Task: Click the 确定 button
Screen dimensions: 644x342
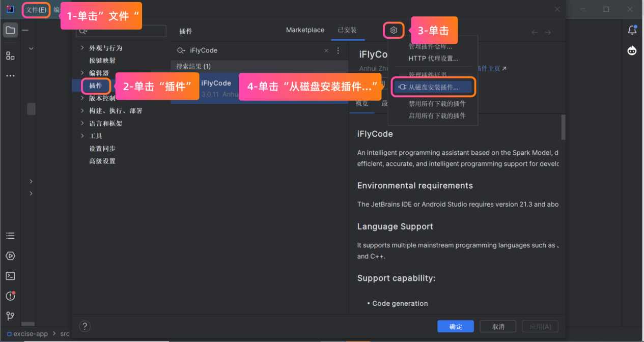Action: (456, 327)
